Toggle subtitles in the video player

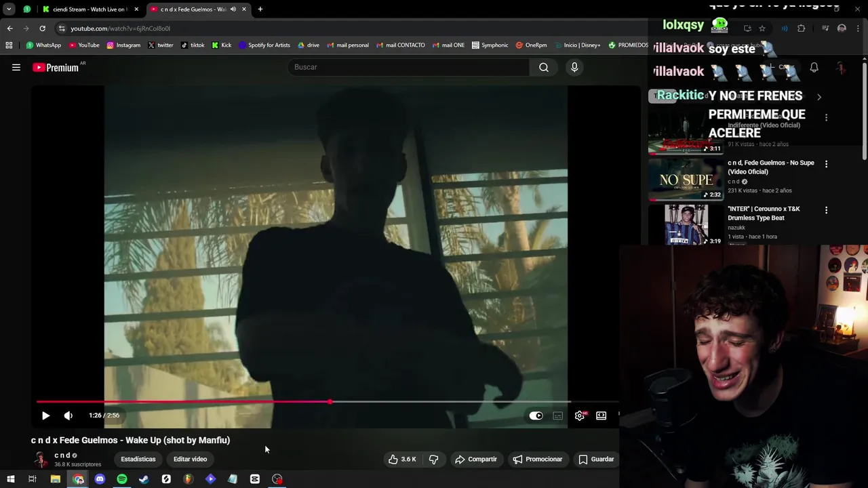click(557, 415)
